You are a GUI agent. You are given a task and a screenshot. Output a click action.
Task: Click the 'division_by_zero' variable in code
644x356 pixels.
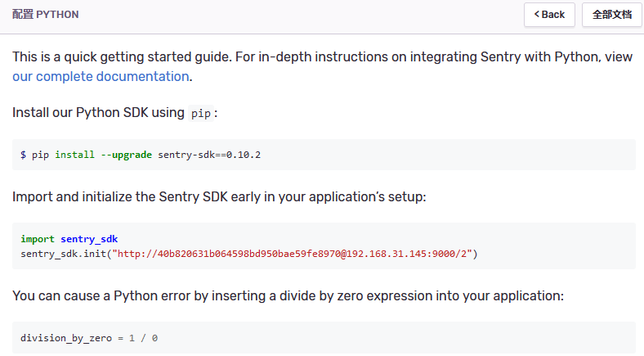[x=66, y=337]
